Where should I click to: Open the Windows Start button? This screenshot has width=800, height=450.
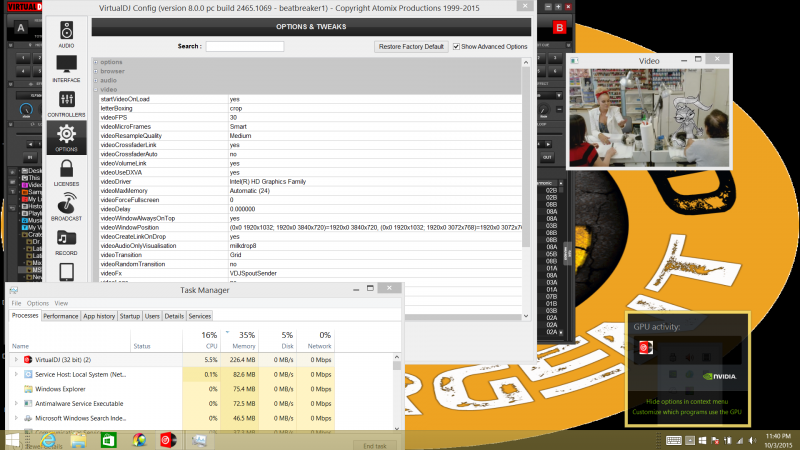(x=12, y=440)
